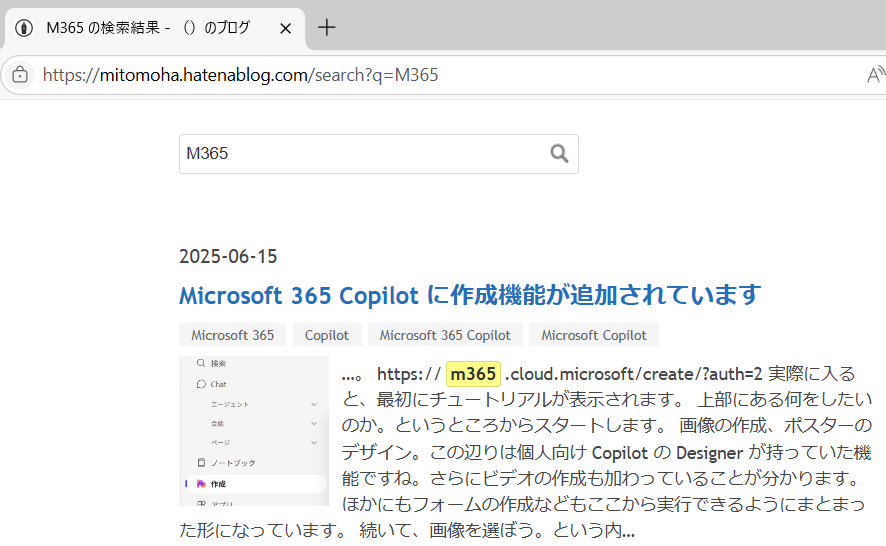Click the search magnifier icon in blog search box

559,153
